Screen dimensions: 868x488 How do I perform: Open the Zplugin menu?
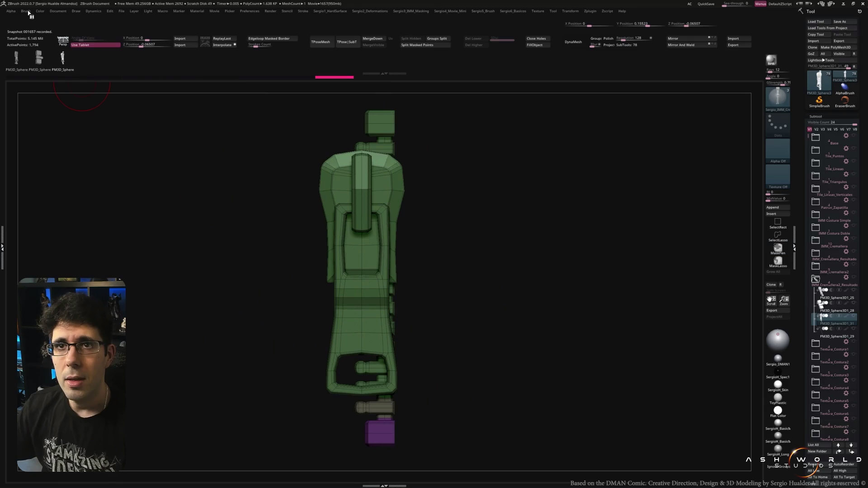(x=590, y=11)
